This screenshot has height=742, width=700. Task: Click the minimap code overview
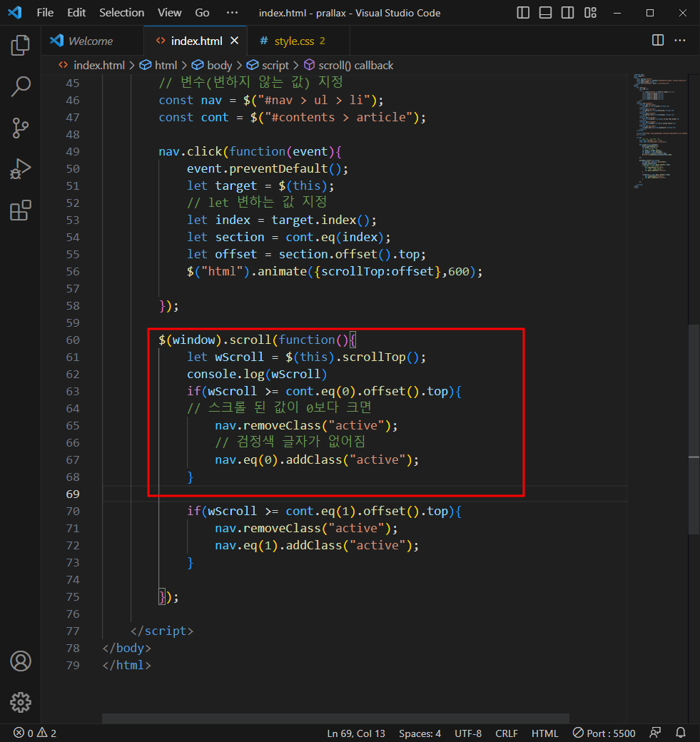(660, 131)
